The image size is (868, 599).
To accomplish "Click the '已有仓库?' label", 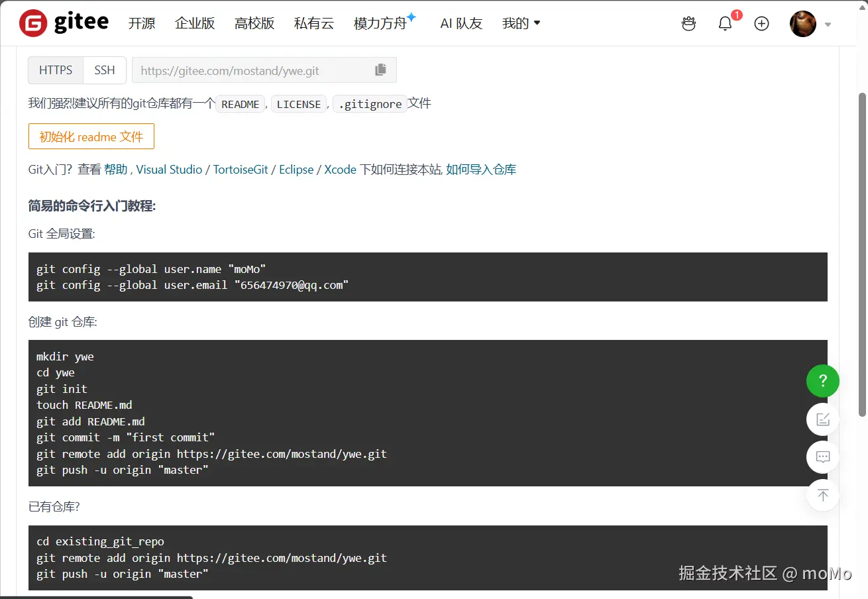I will (x=54, y=507).
